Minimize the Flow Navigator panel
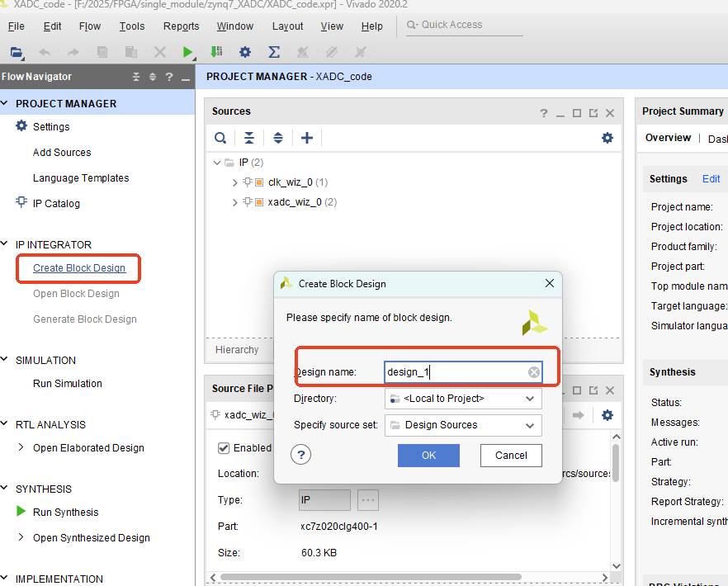The image size is (728, 586). point(186,78)
